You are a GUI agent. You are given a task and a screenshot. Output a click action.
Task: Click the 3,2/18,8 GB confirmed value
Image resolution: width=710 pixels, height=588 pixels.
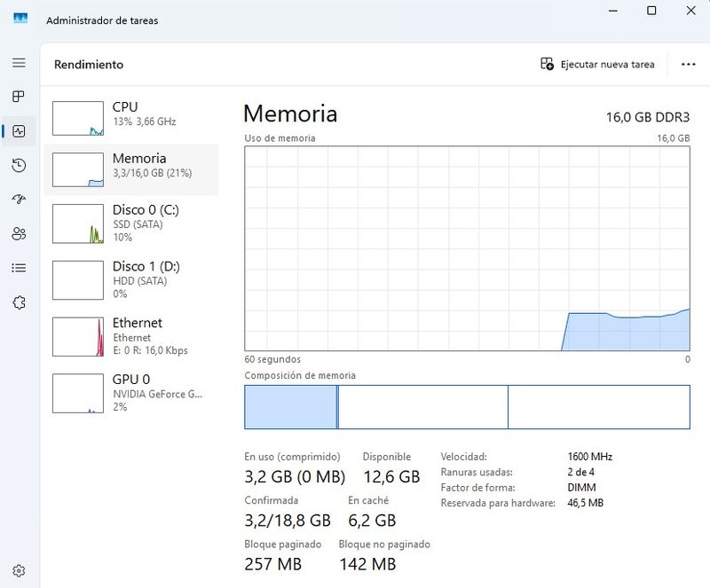pos(288,521)
